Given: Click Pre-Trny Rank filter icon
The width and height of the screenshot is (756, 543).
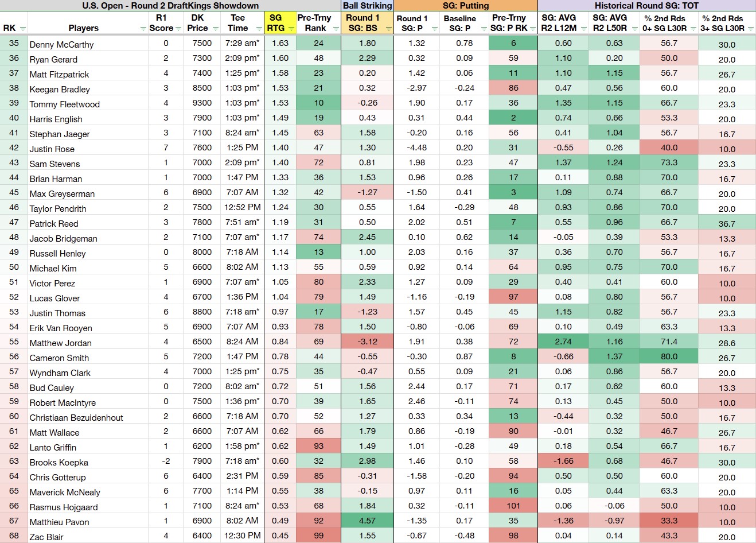Looking at the screenshot, I should [x=336, y=29].
